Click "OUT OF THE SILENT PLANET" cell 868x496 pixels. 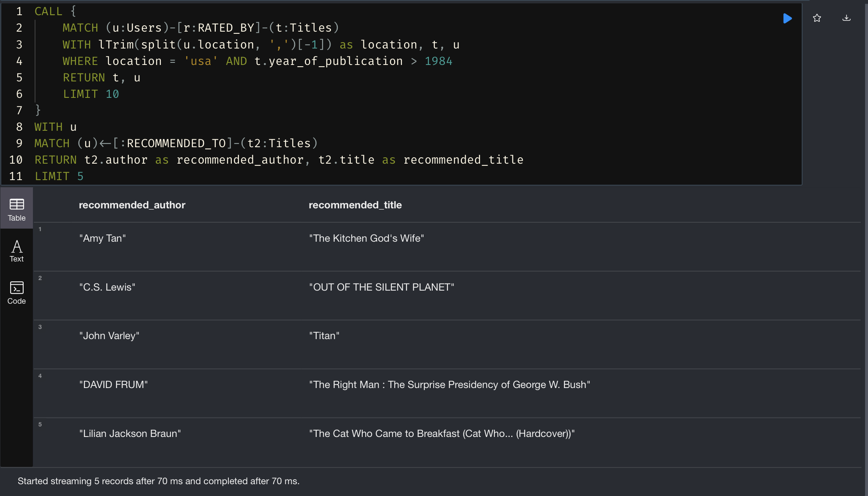coord(382,287)
